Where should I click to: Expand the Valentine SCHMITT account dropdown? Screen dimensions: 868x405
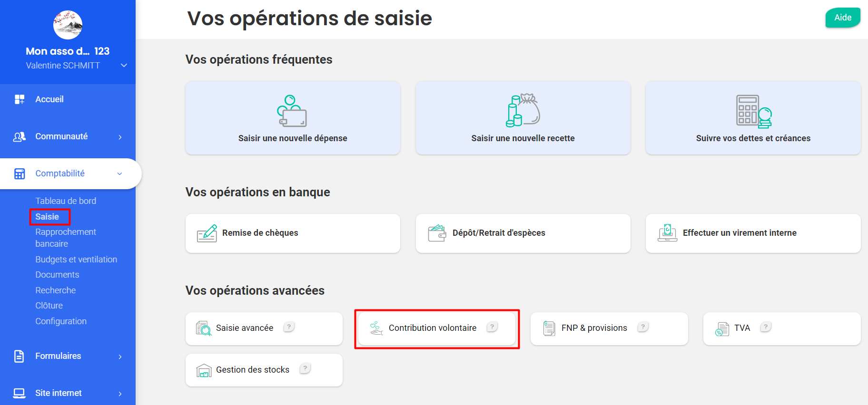click(124, 66)
